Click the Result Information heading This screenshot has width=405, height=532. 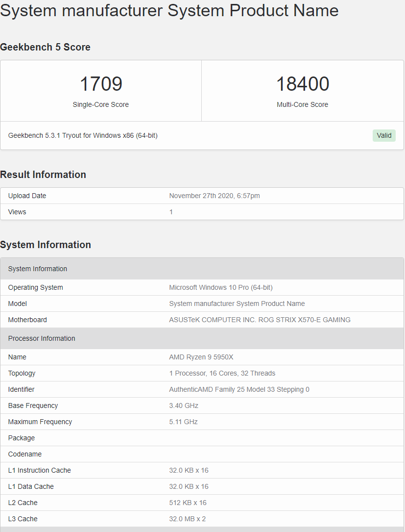click(43, 175)
